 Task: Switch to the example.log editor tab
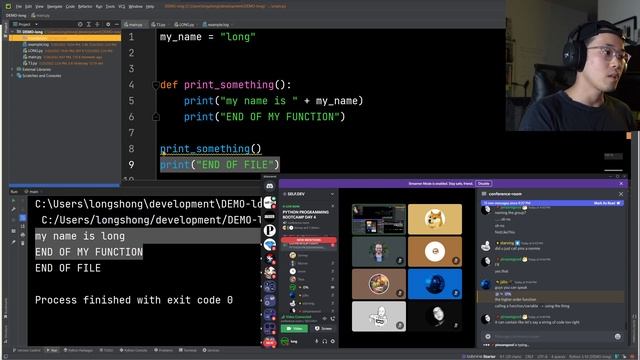click(216, 24)
